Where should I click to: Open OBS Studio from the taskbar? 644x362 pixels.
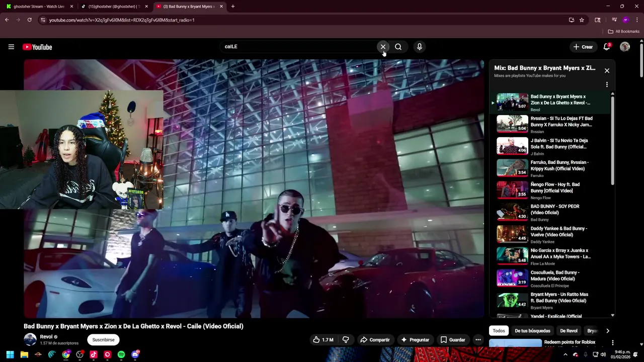(79, 354)
